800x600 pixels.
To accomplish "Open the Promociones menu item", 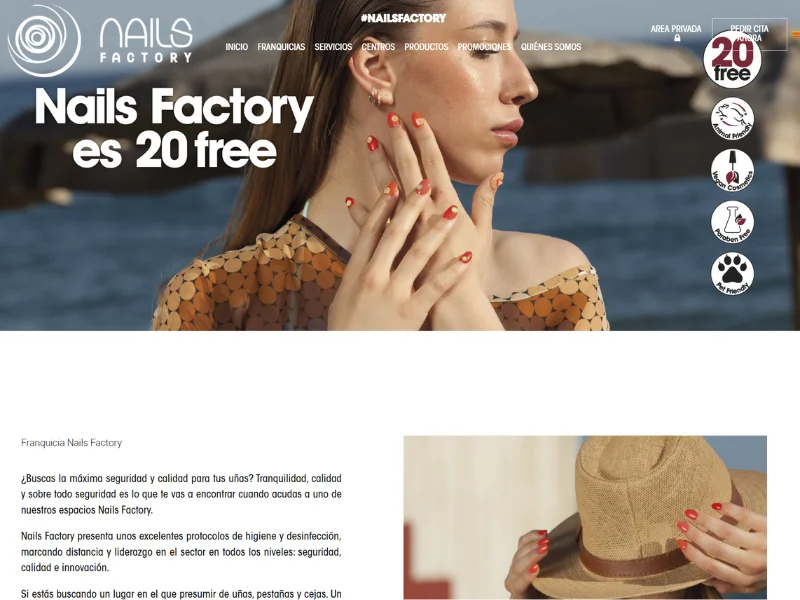I will (x=484, y=47).
